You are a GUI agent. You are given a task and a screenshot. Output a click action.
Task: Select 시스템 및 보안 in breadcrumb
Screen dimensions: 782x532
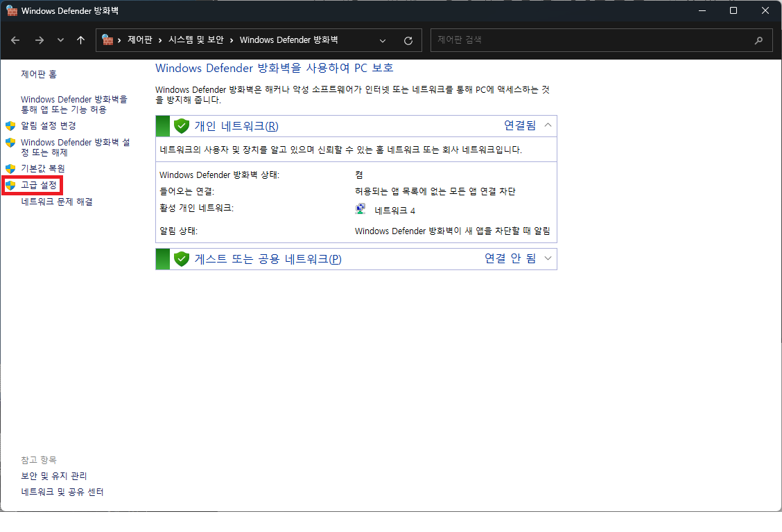[196, 40]
